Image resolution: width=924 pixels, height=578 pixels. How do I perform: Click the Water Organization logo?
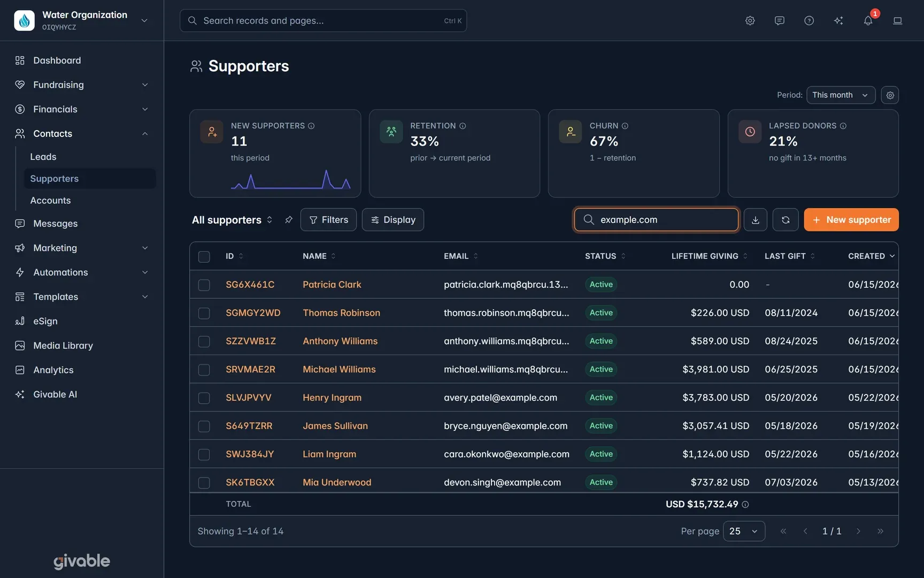(x=24, y=20)
